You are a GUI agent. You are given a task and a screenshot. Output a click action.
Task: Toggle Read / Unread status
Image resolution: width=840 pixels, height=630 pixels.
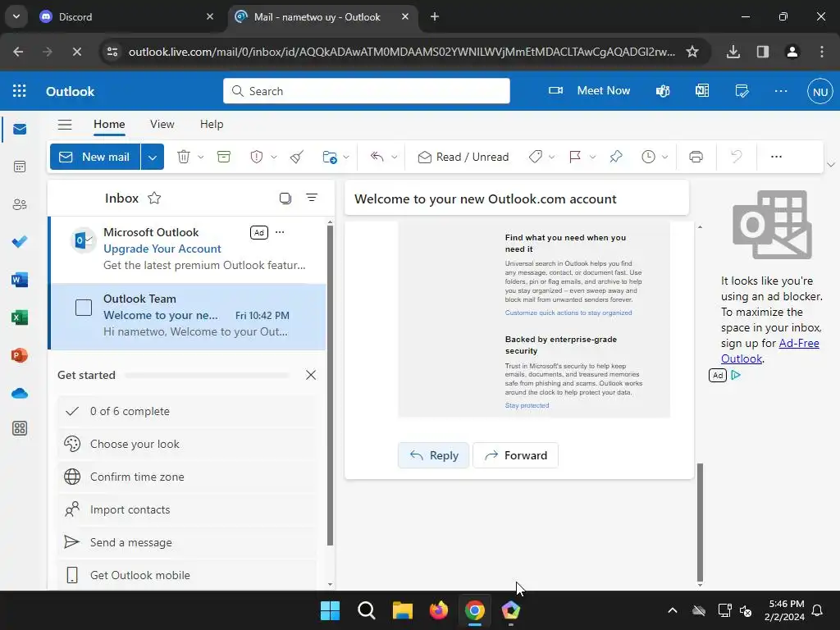[x=463, y=157]
